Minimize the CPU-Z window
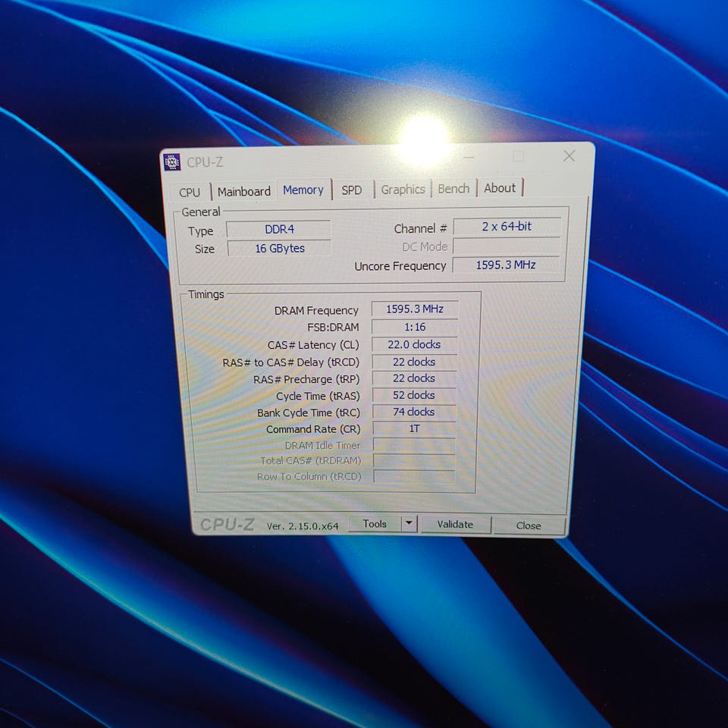Image resolution: width=728 pixels, height=728 pixels. (469, 158)
